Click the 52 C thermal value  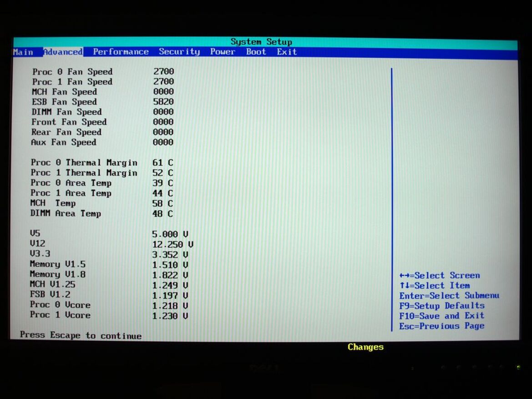point(163,173)
